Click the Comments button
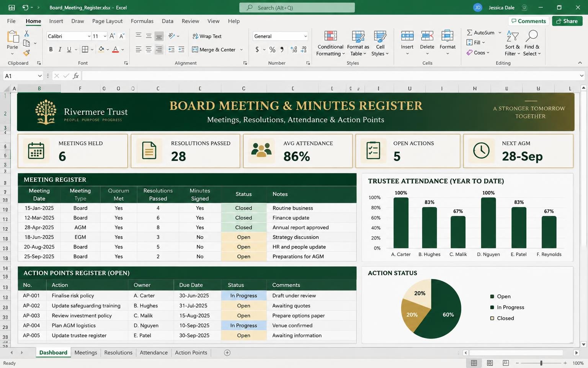This screenshot has width=588, height=368. [x=528, y=21]
